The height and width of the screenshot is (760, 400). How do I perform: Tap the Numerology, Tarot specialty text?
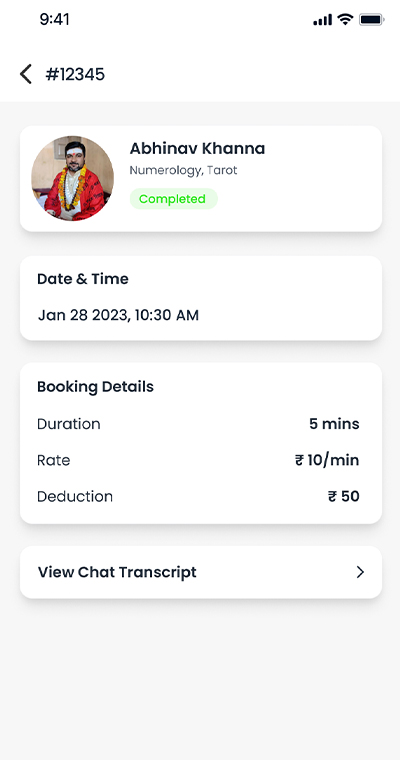point(183,171)
